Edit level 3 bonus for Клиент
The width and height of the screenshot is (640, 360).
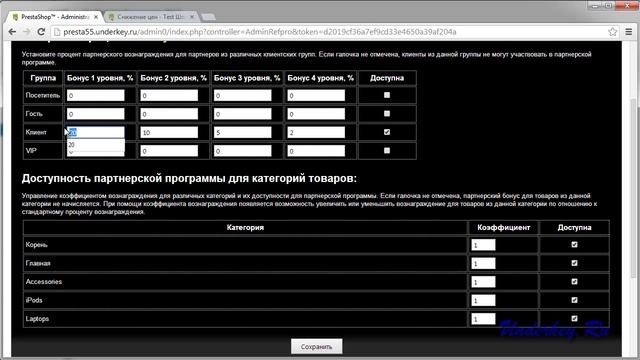242,132
